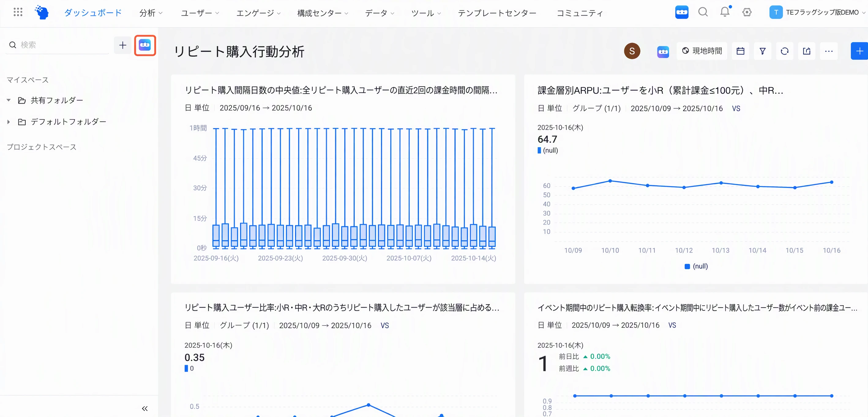Open the settings gear icon
868x417 pixels.
[747, 13]
